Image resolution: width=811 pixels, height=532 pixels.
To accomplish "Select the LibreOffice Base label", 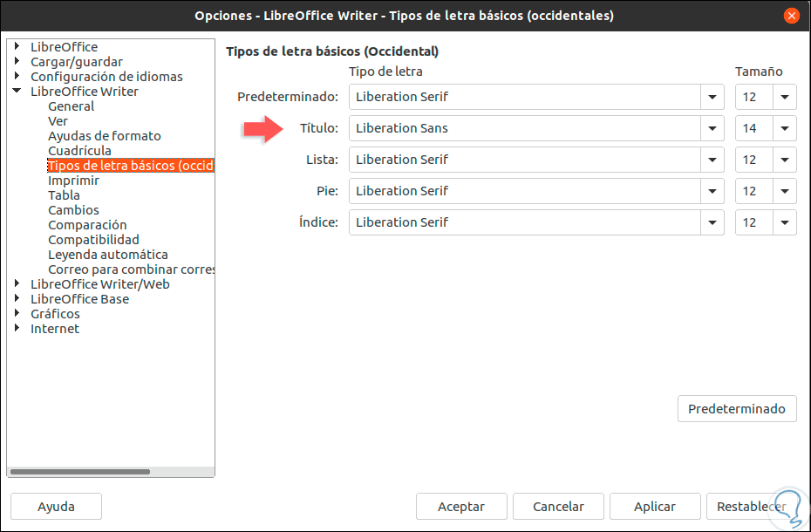I will [x=79, y=299].
